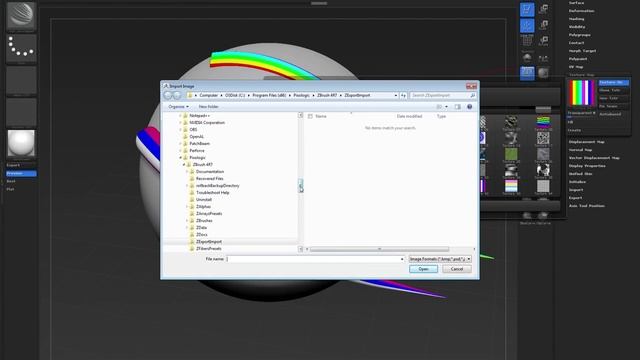Click the Clone Txtr button
This screenshot has height=360, width=640.
pos(613,90)
